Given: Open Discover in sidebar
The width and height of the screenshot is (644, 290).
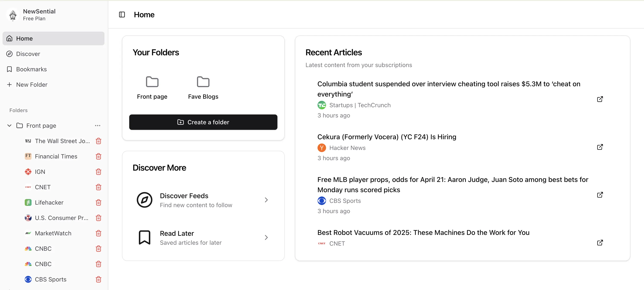Looking at the screenshot, I should [54, 54].
